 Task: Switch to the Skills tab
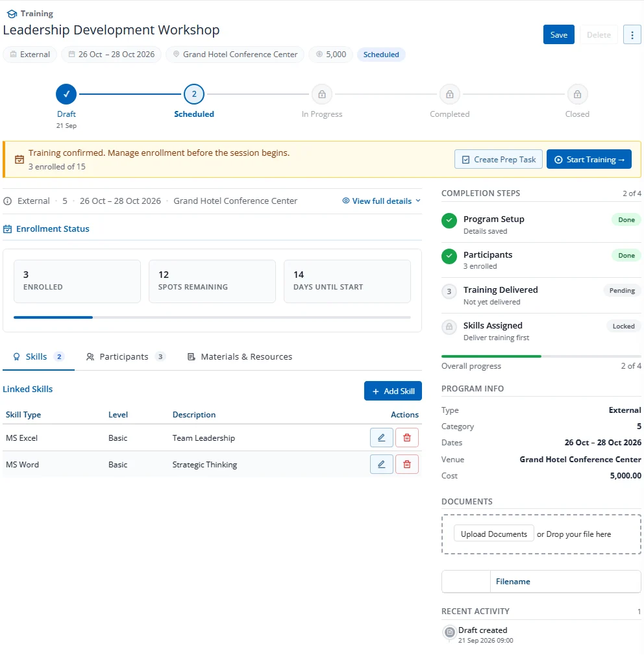coord(38,357)
